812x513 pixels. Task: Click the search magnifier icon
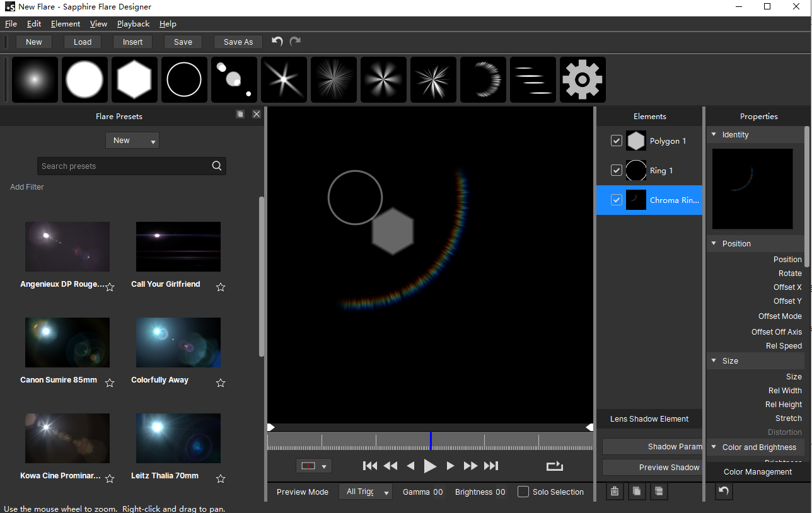[x=217, y=166]
